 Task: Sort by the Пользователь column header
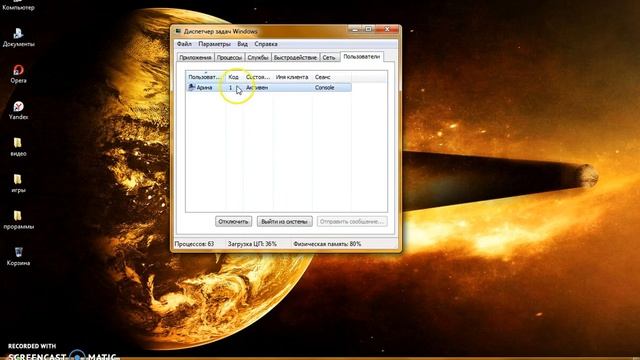pos(205,77)
